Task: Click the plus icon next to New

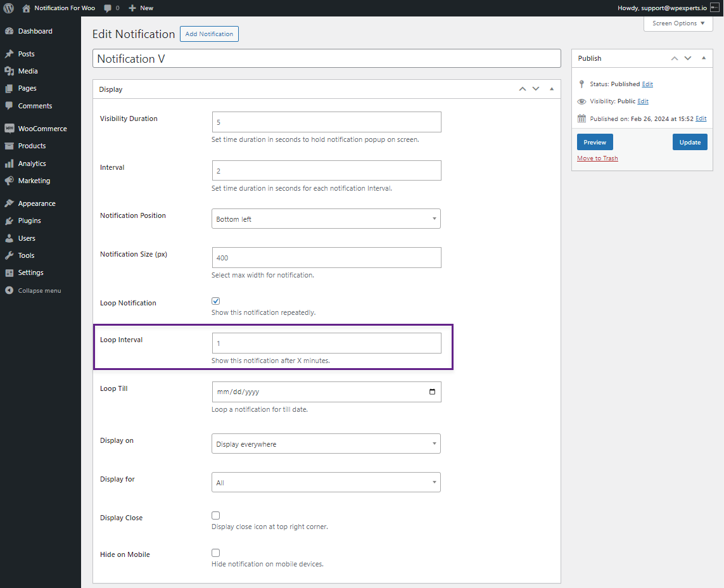Action: pos(132,8)
